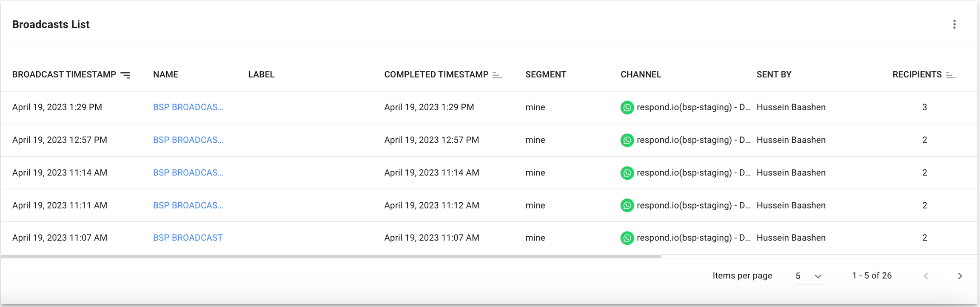The image size is (980, 307).
Task: Click WhatsApp icon in the 12:57 PM row
Action: [627, 140]
